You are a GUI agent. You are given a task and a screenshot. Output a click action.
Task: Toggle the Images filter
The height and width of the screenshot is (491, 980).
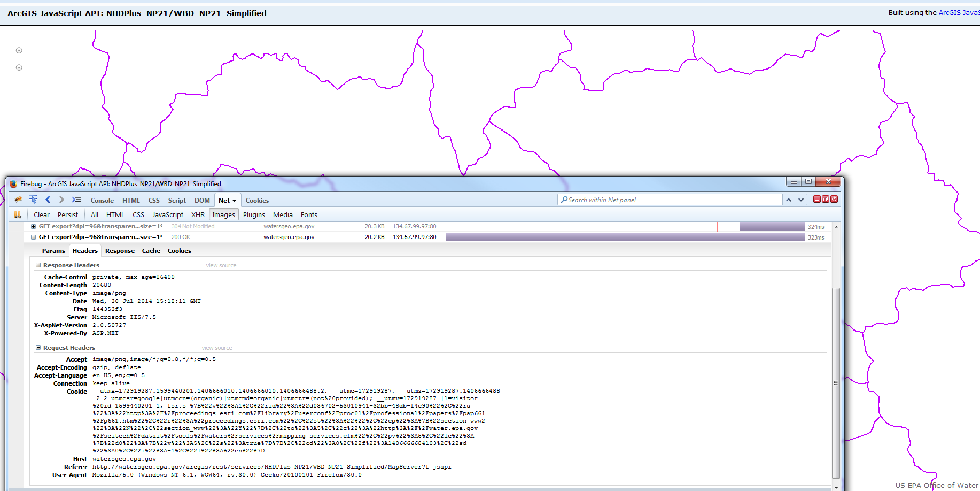(x=223, y=214)
